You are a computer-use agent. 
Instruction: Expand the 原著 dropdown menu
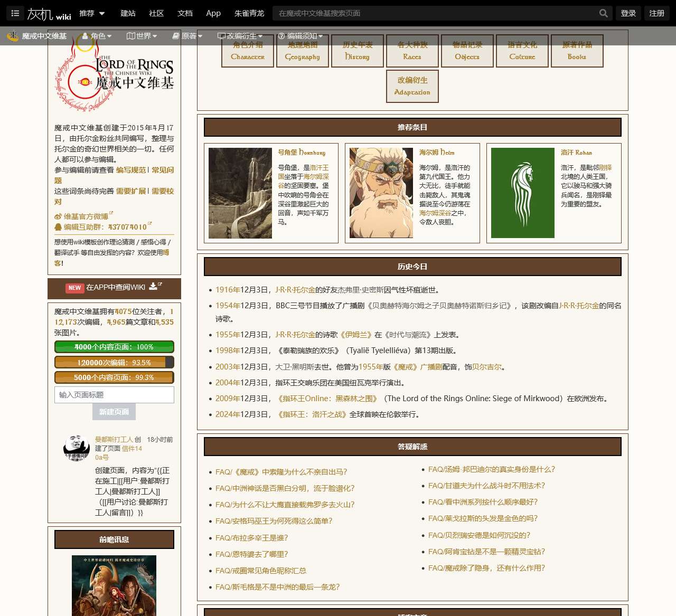click(187, 36)
